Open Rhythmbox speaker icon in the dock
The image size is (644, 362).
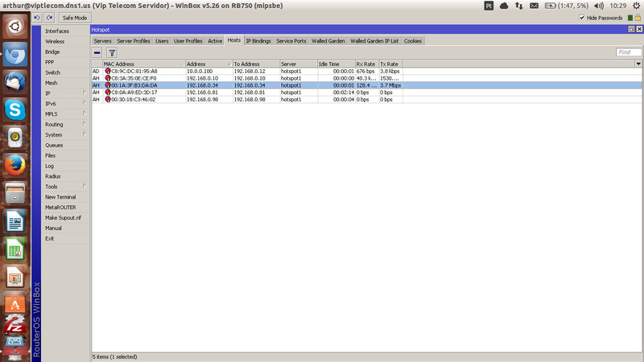pyautogui.click(x=15, y=138)
